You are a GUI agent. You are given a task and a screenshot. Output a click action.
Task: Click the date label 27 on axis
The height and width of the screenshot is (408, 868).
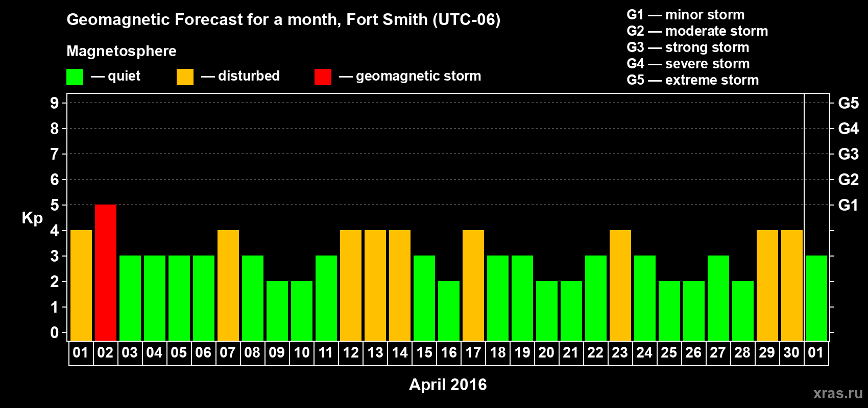[x=718, y=353]
